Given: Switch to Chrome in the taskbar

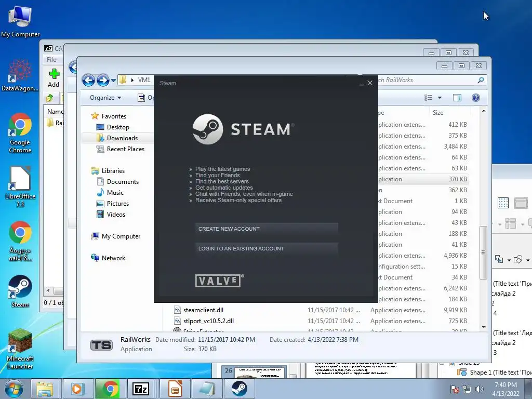Looking at the screenshot, I should tap(110, 389).
